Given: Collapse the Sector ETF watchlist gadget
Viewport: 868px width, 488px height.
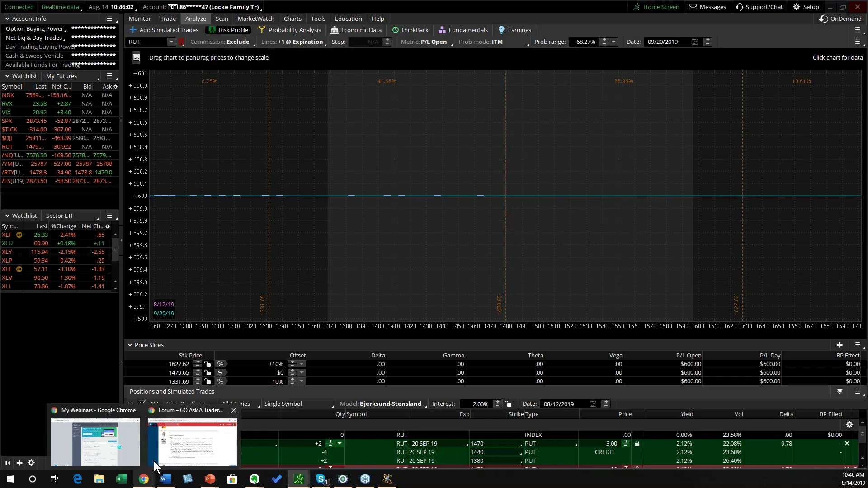Looking at the screenshot, I should [7, 216].
